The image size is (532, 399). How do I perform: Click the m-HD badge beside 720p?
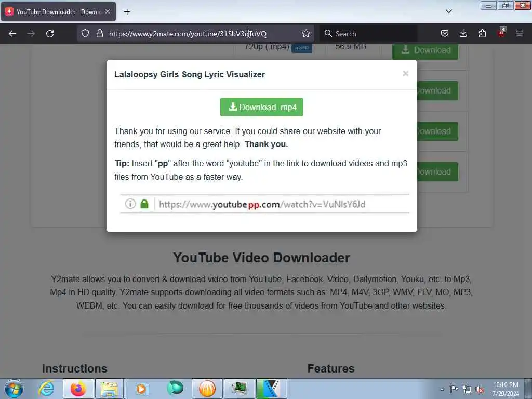pyautogui.click(x=302, y=48)
